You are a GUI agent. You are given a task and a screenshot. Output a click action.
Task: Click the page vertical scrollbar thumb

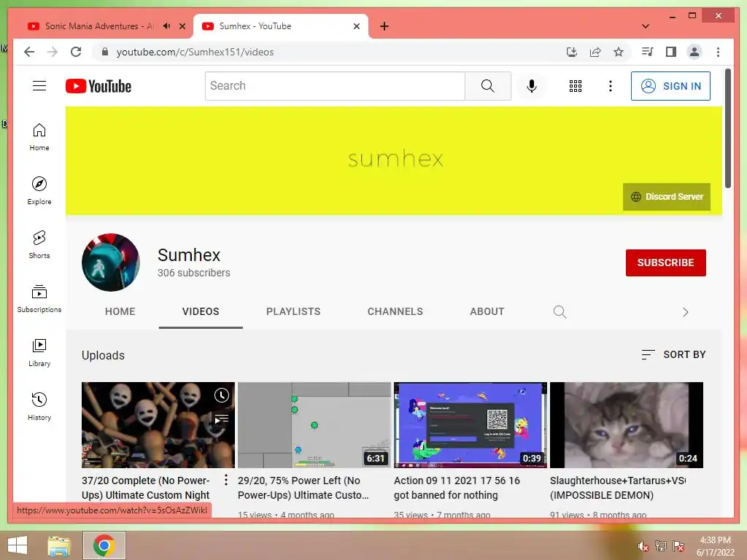(727, 128)
